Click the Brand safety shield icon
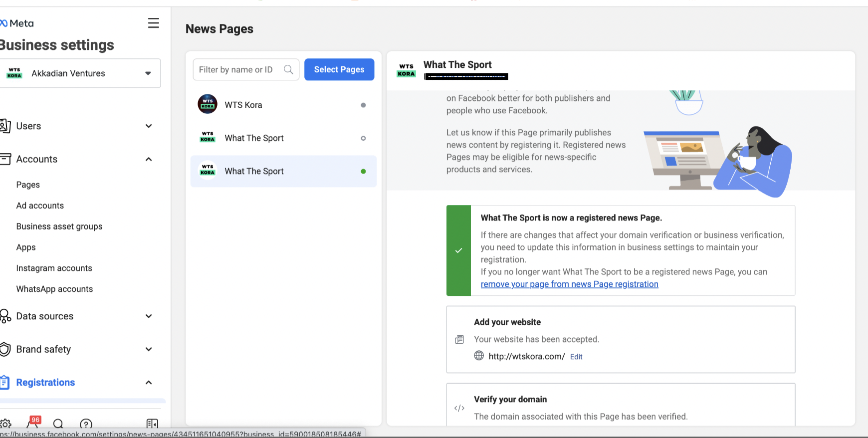 coord(5,349)
